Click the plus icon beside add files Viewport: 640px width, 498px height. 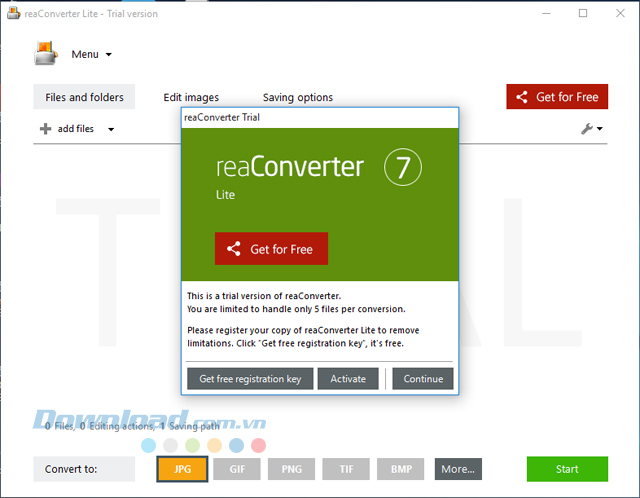(45, 129)
